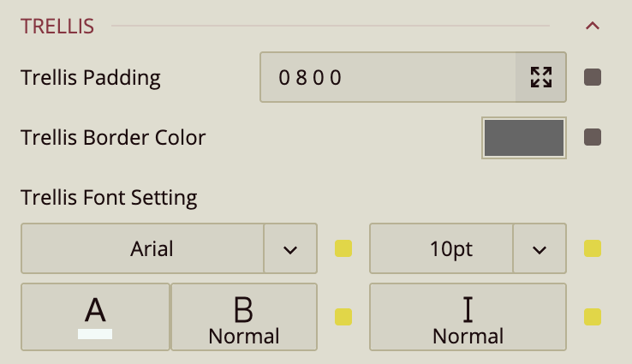Click the bold B Normal button
This screenshot has width=632, height=364.
(244, 316)
